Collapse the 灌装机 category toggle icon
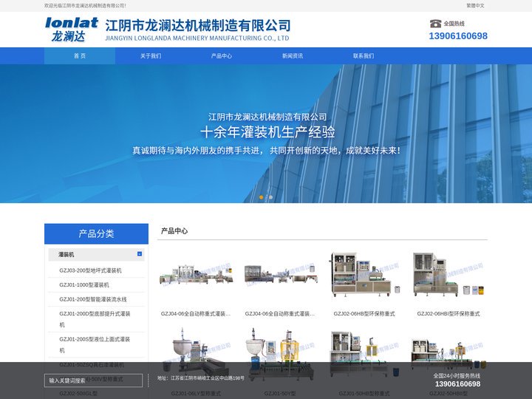This screenshot has width=532, height=399. [x=140, y=253]
